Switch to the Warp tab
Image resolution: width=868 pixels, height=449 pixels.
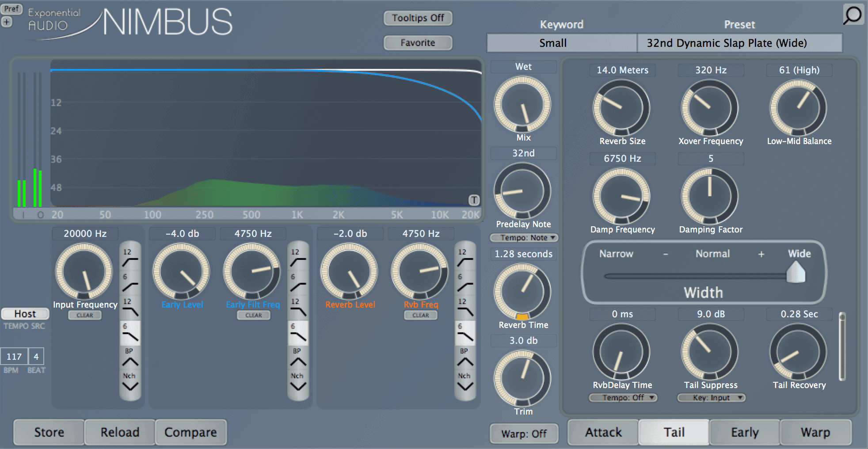coord(815,432)
